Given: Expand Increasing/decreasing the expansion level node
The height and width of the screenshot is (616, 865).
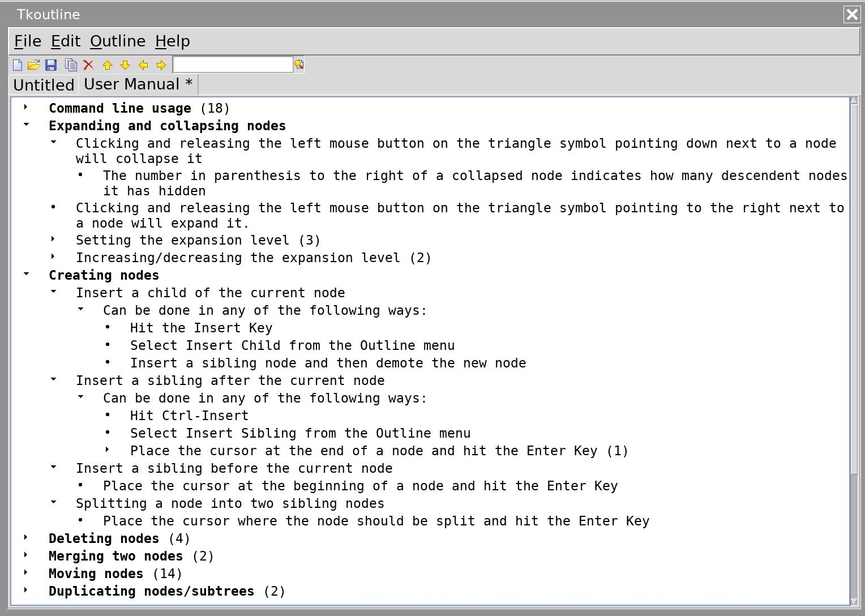Looking at the screenshot, I should (x=53, y=256).
